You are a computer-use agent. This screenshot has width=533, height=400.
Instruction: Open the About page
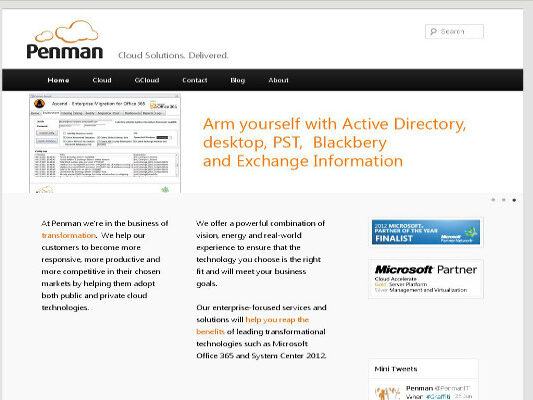coord(278,80)
